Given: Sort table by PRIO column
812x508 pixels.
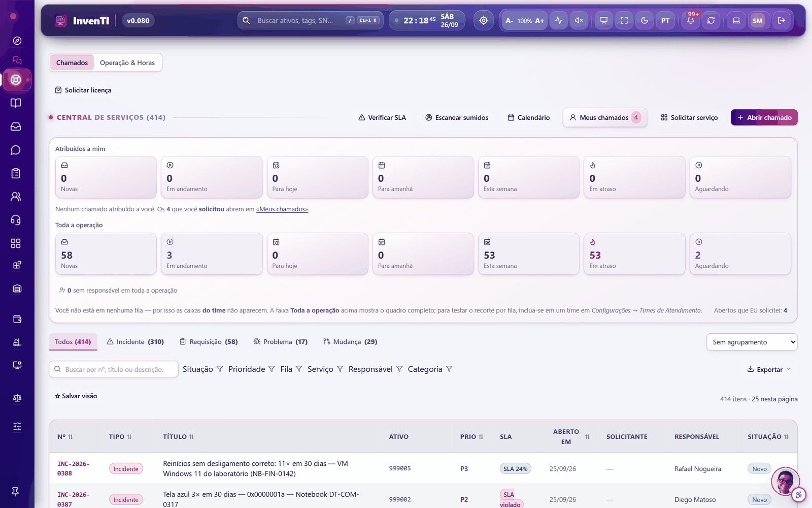Looking at the screenshot, I should pyautogui.click(x=471, y=437).
